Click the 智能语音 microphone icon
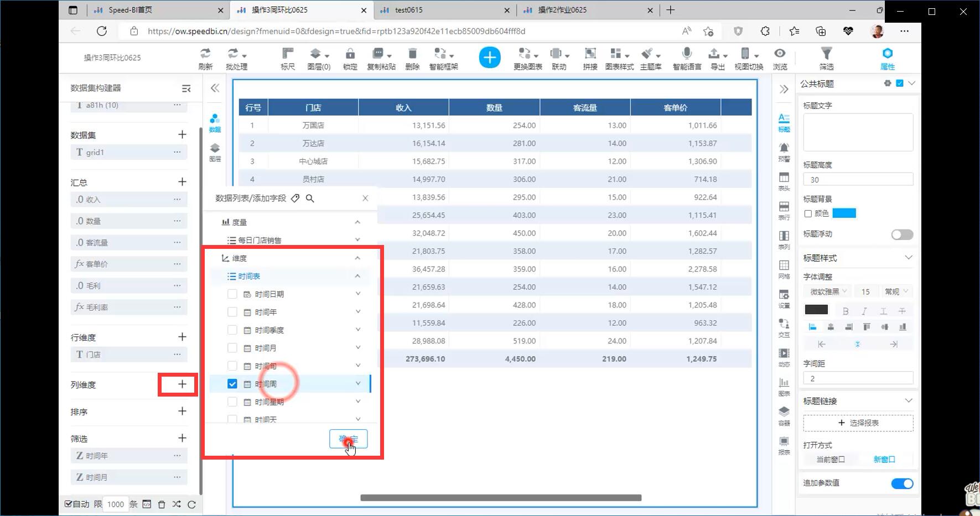 point(687,54)
